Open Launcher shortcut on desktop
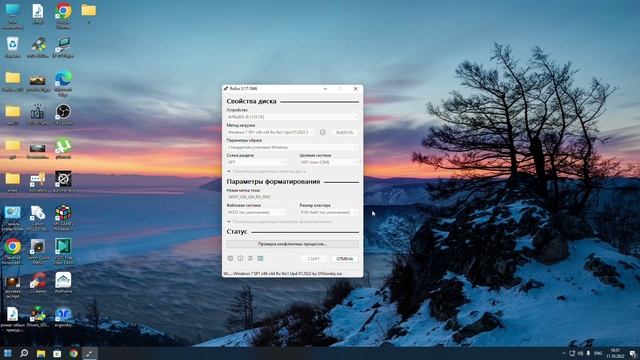This screenshot has height=360, width=640. coord(63,182)
